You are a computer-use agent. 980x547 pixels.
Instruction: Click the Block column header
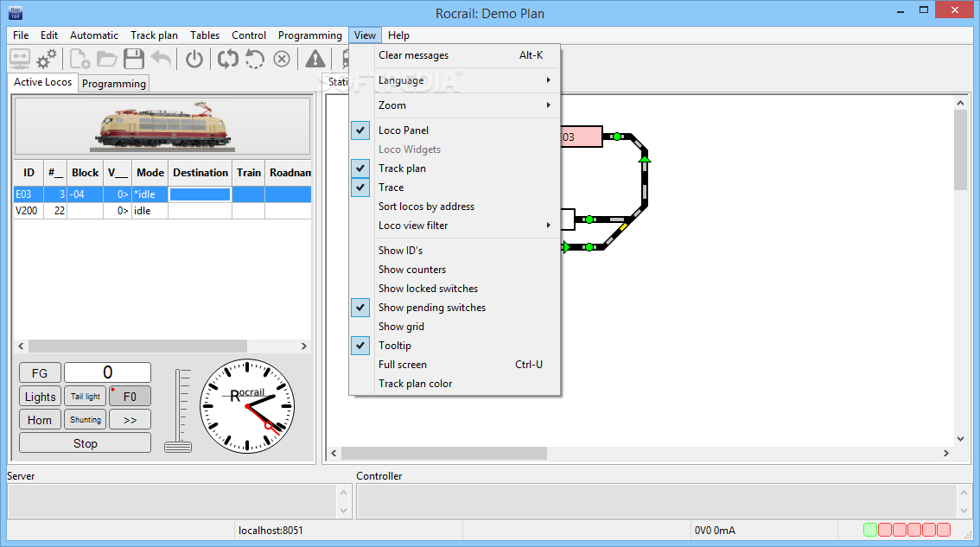coord(85,173)
